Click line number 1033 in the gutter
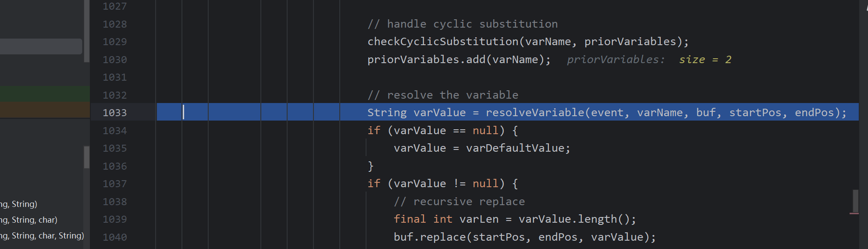The width and height of the screenshot is (868, 249). click(114, 113)
